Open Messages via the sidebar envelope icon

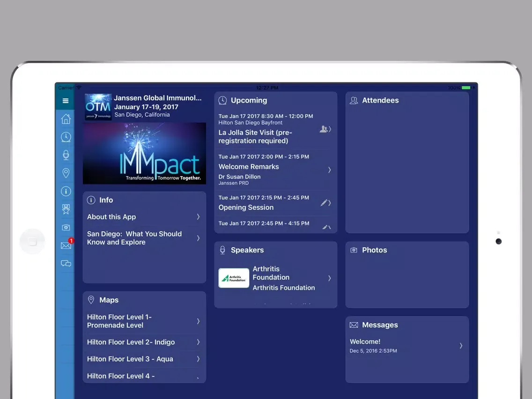pos(66,245)
